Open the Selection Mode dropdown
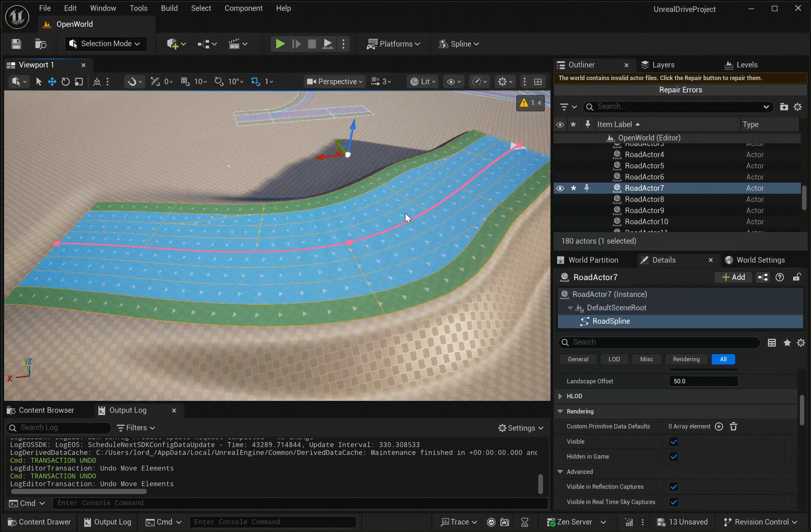Image resolution: width=811 pixels, height=532 pixels. [x=105, y=44]
